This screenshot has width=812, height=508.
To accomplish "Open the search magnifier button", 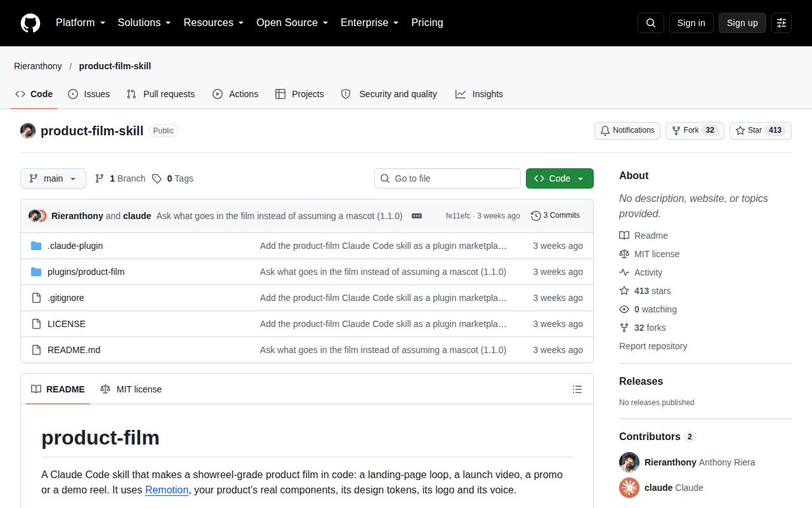I will [651, 23].
